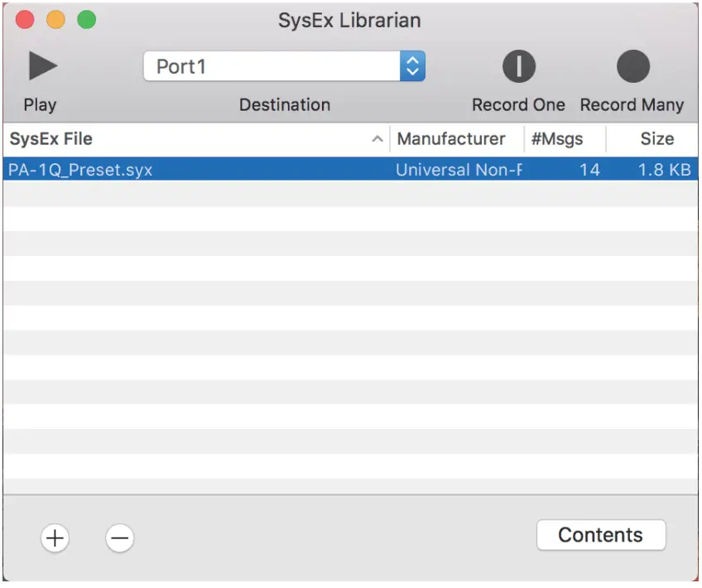Click the Universal Non-R manufacturer cell
This screenshot has height=588, width=702.
(x=459, y=170)
